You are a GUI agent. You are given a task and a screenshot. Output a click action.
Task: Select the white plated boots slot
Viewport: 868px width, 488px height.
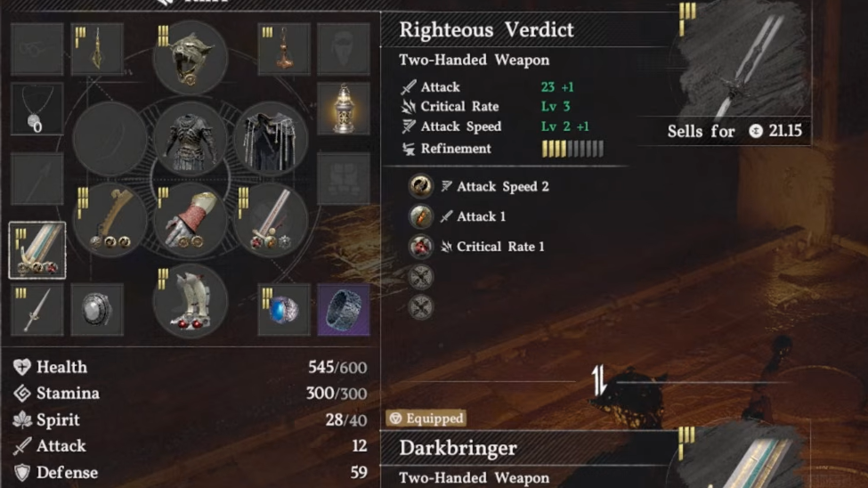pos(190,301)
